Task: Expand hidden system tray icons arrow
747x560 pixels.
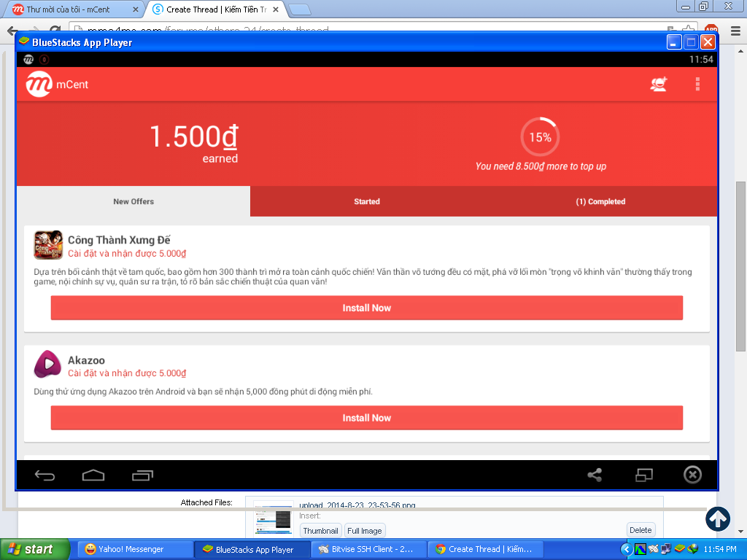Action: click(627, 550)
